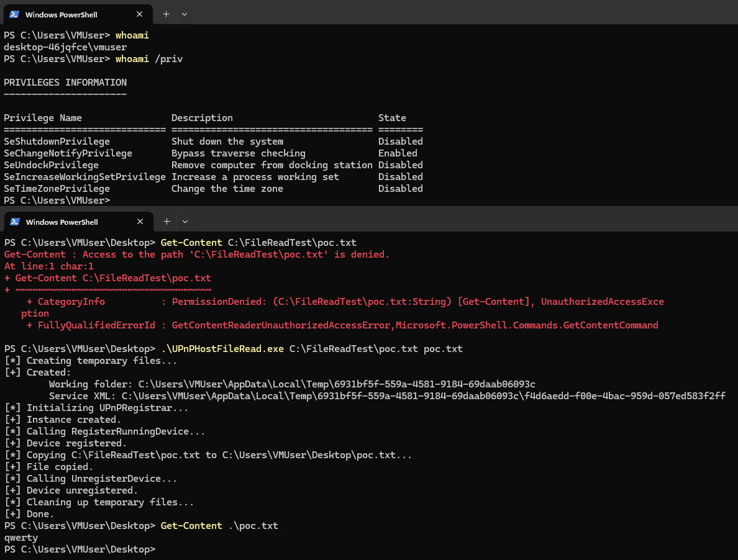The width and height of the screenshot is (738, 560).
Task: Click 'Enabled' state of SeChangeNotifyPrivilege
Action: tap(398, 153)
